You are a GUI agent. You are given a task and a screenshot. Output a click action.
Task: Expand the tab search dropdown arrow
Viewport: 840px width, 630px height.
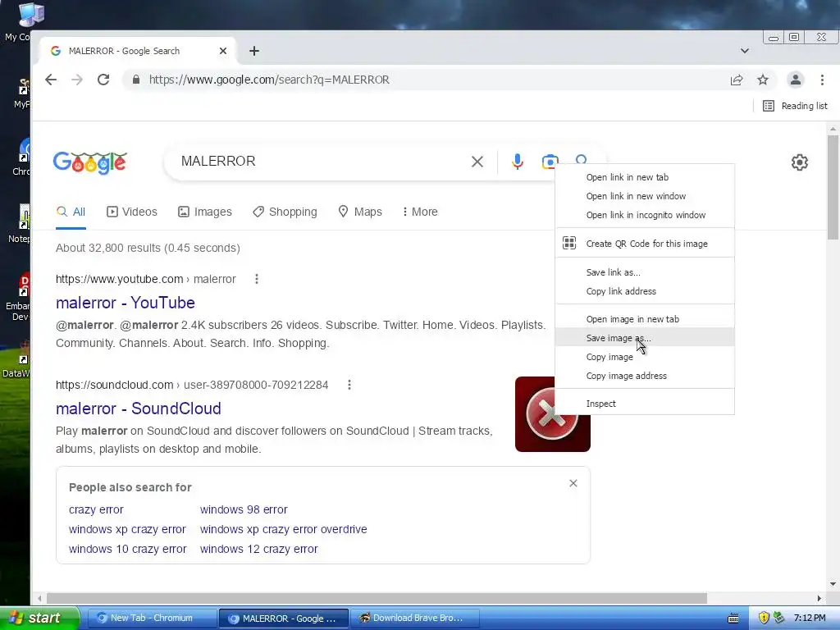click(x=745, y=51)
